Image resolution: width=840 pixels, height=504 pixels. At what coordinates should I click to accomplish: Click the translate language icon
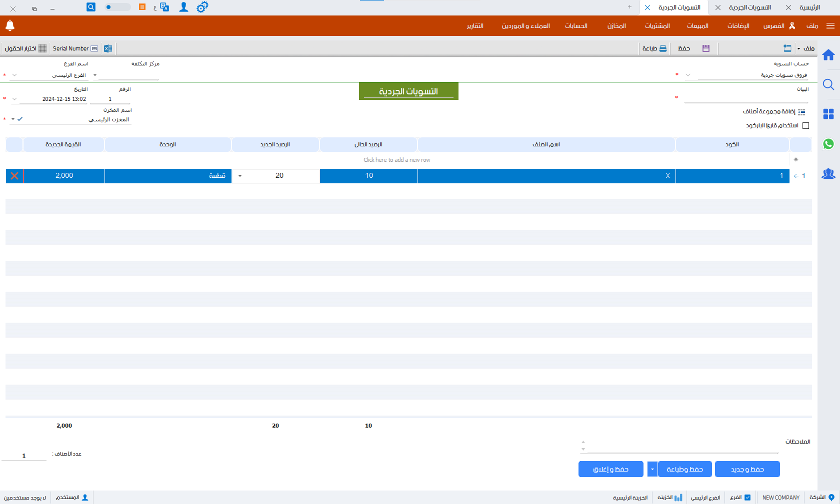(x=164, y=7)
